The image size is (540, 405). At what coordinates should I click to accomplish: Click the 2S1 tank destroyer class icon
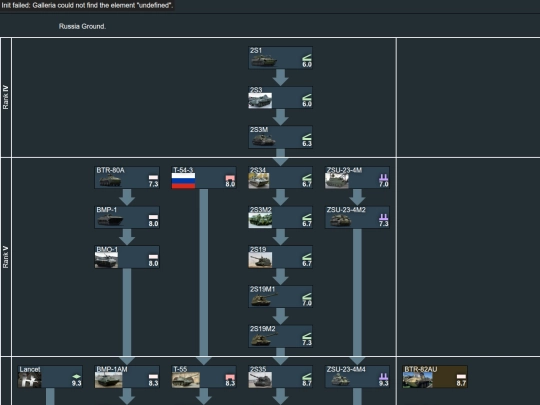click(307, 58)
